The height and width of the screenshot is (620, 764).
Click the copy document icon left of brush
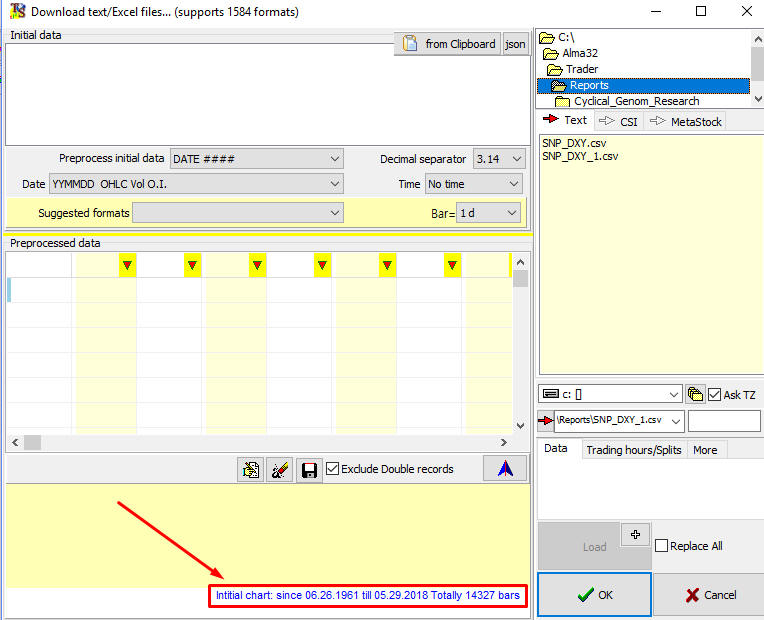point(250,469)
